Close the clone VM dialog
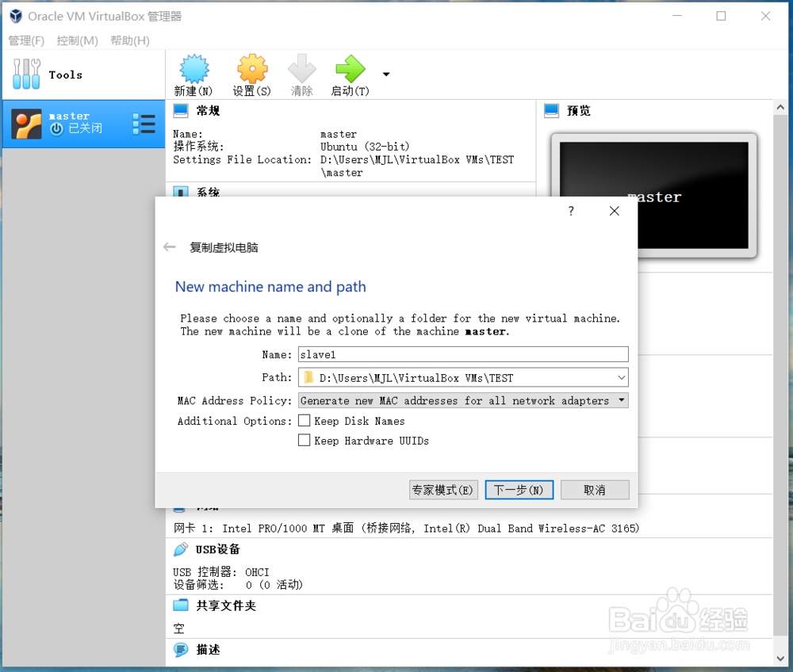 coord(615,211)
